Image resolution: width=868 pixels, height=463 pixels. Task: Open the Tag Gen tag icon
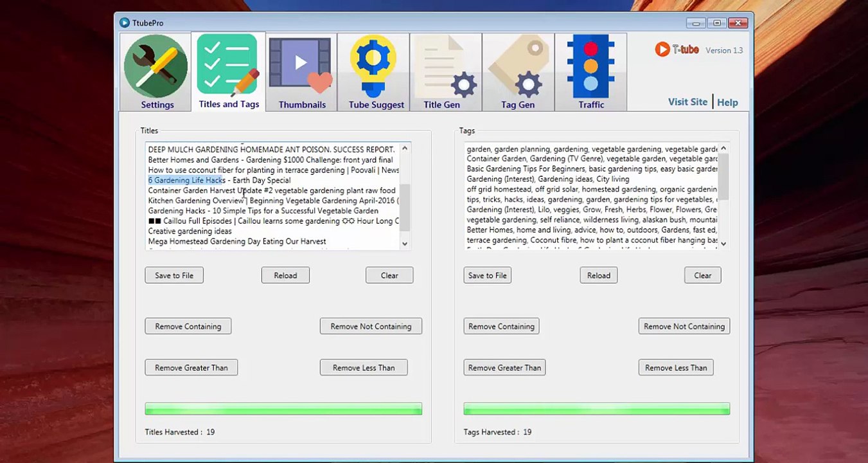pyautogui.click(x=518, y=66)
